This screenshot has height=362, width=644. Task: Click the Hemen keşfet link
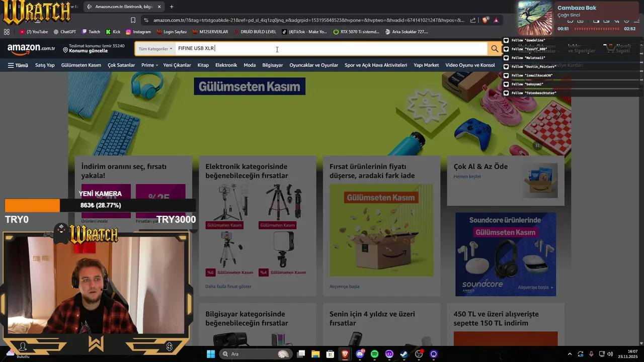click(x=467, y=176)
